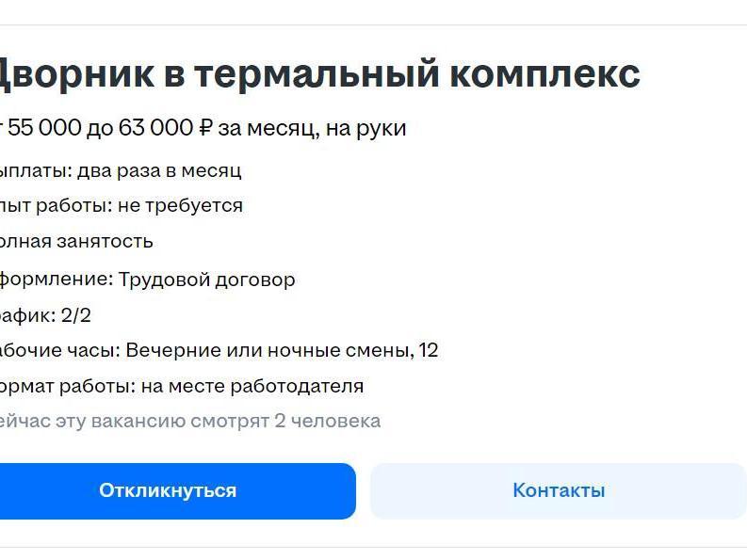Click the Рабочие часы label
Image resolution: width=747 pixels, height=560 pixels.
tap(58, 351)
